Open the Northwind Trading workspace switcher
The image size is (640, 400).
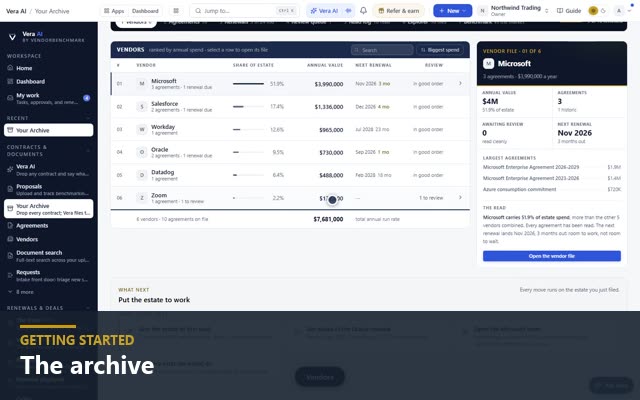(x=513, y=11)
